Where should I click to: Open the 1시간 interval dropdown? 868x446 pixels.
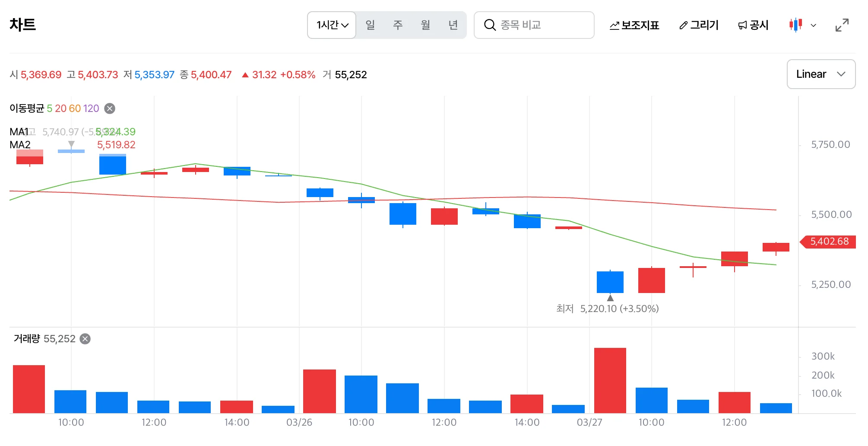click(332, 25)
